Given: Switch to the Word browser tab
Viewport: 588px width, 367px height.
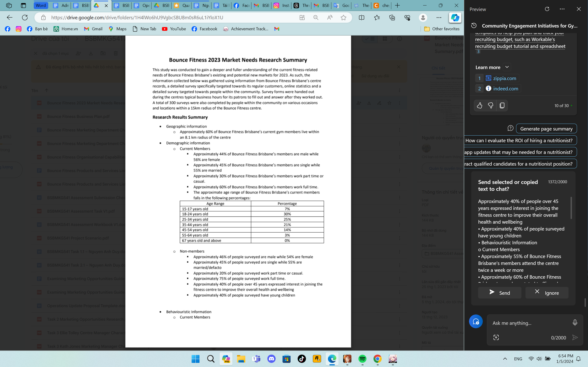Looking at the screenshot, I should coord(41,5).
